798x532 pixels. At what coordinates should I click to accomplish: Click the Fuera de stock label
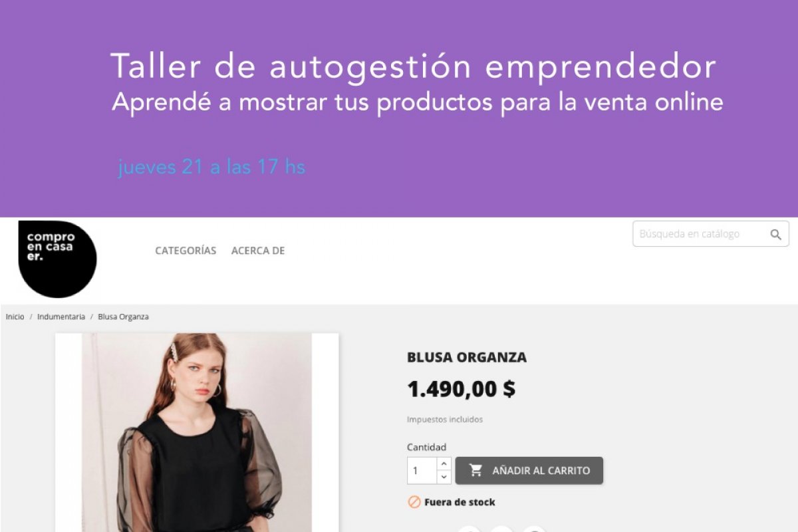pos(460,502)
